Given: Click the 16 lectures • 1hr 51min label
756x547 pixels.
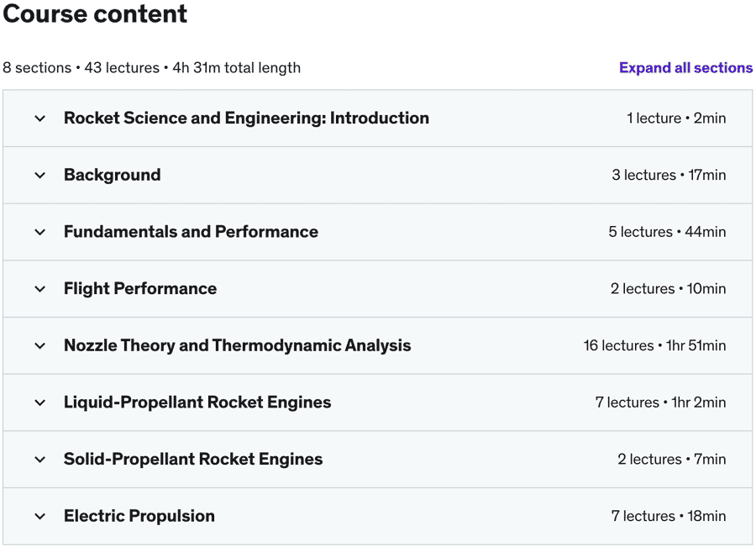Looking at the screenshot, I should 654,345.
